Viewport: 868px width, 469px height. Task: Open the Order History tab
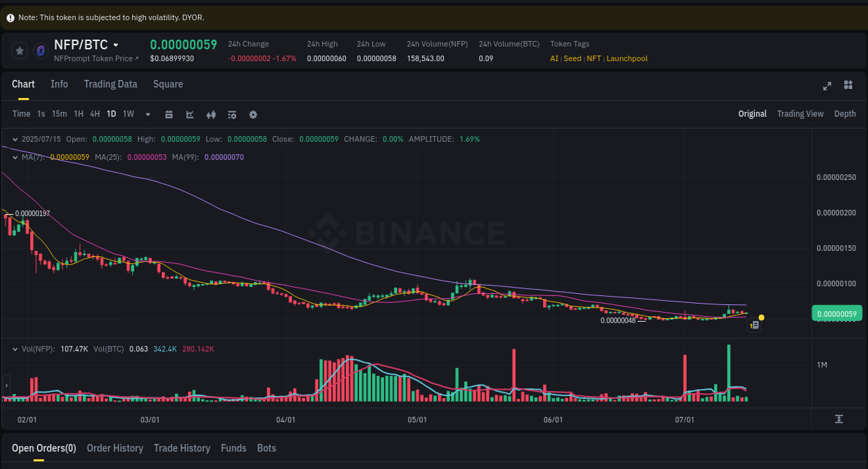click(x=115, y=448)
